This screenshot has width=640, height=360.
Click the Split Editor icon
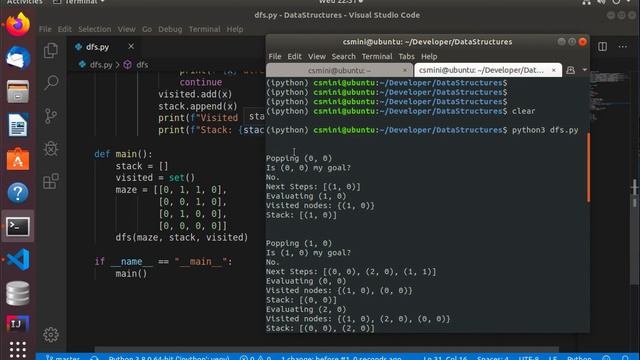pyautogui.click(x=602, y=47)
